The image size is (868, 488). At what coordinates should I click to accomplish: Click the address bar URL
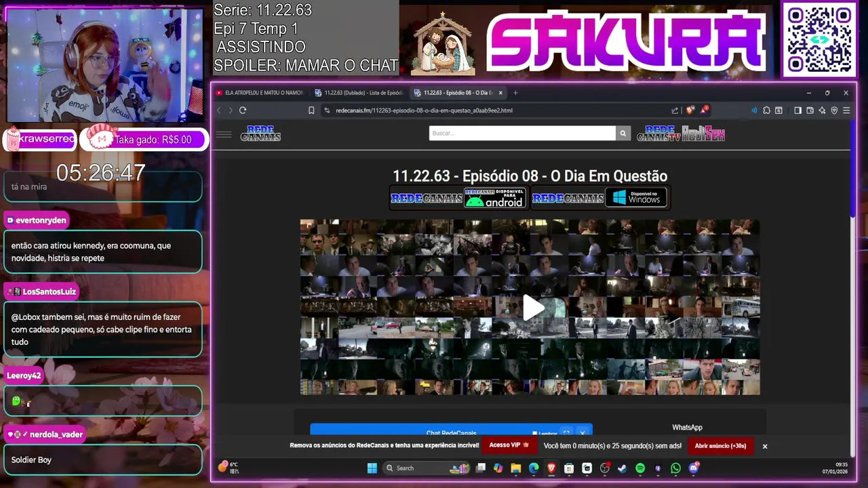click(424, 110)
